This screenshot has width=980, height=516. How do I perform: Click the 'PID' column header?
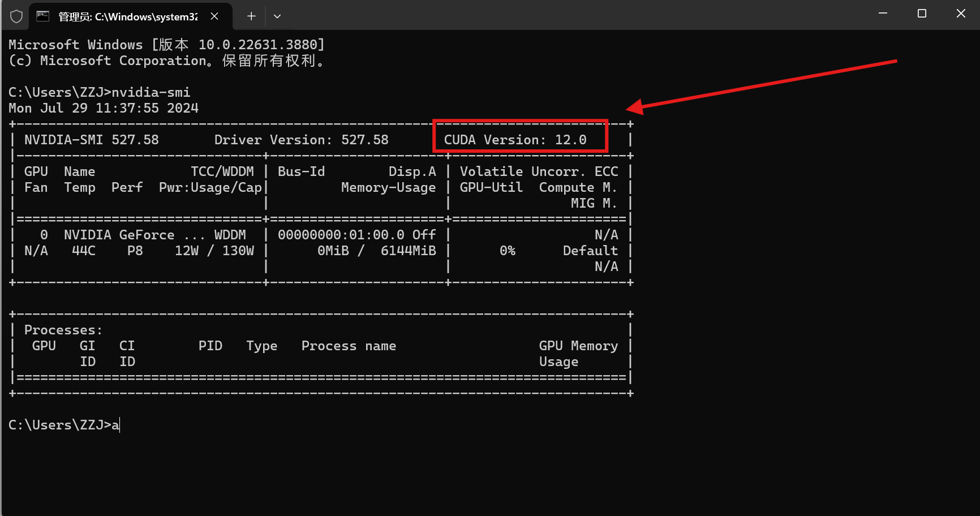[210, 346]
